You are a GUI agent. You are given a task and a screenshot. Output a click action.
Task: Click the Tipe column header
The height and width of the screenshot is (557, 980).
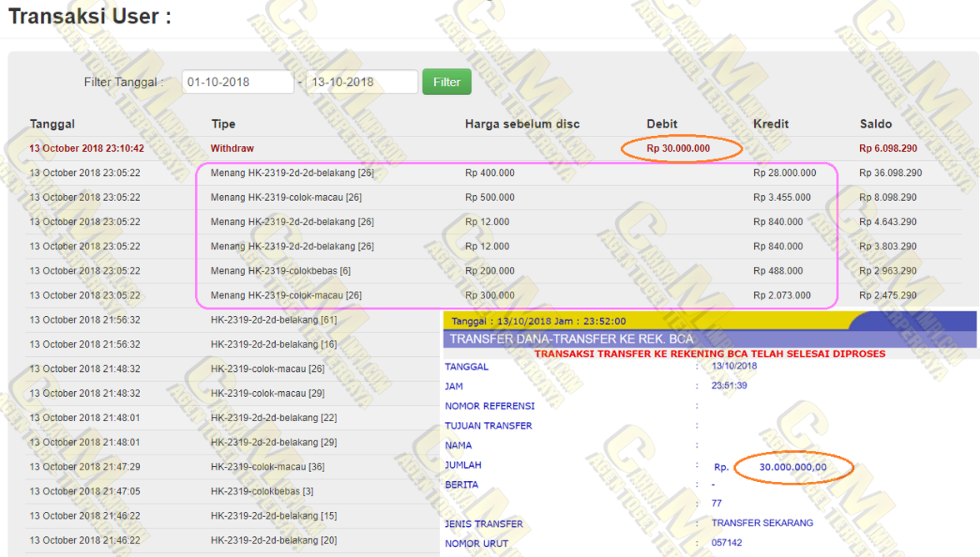223,124
